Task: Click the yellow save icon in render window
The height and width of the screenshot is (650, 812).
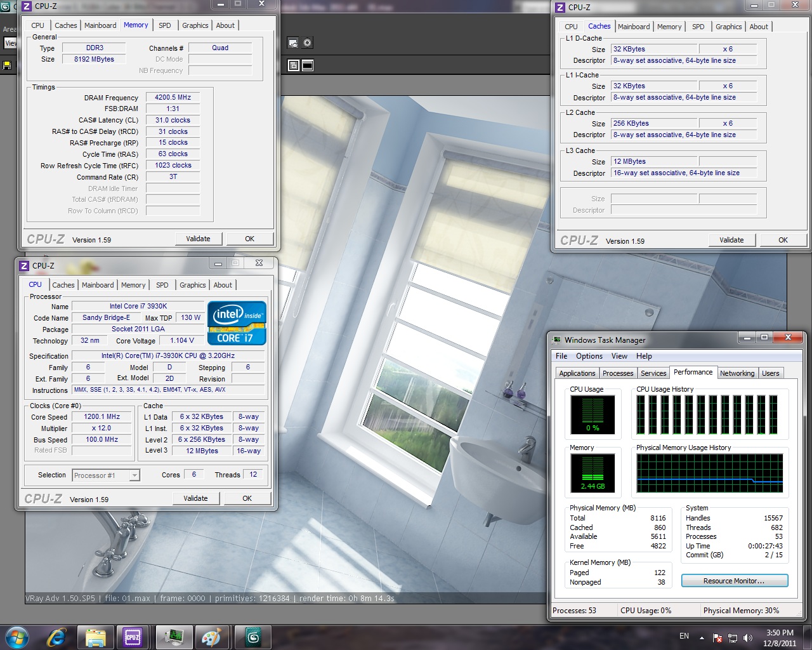Action: coord(8,65)
